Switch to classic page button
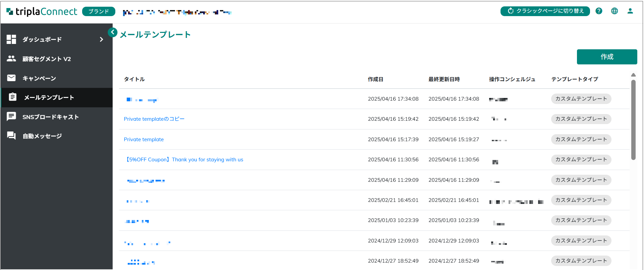Image resolution: width=644 pixels, height=270 pixels. [545, 11]
